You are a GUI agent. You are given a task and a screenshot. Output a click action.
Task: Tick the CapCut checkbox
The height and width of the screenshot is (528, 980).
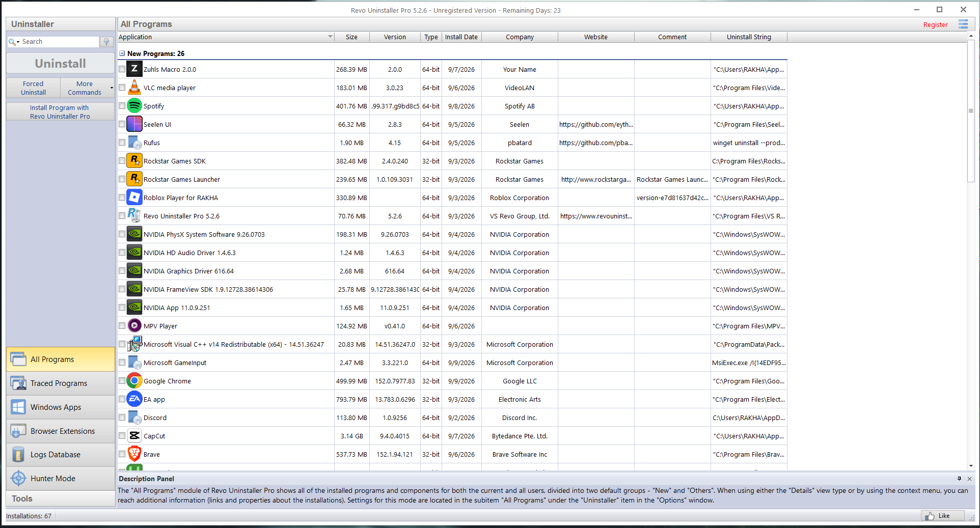[122, 436]
